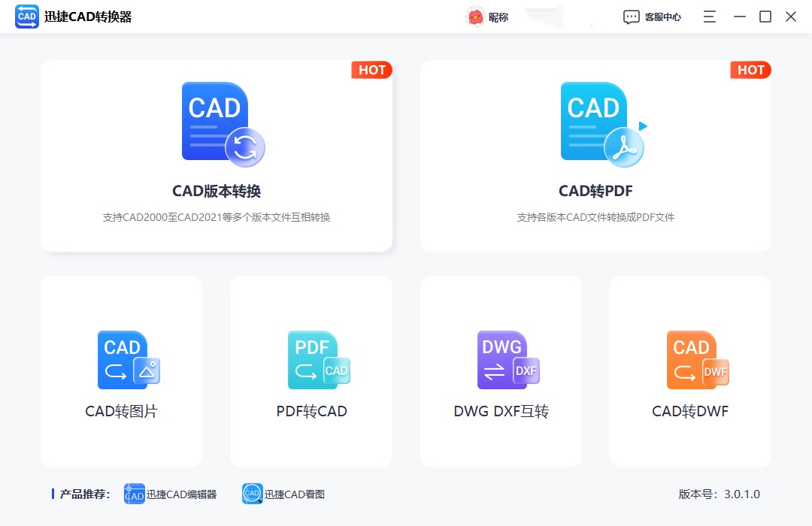The image size is (812, 526).
Task: Click the HOT badge on CAD版本转换
Action: click(x=371, y=70)
